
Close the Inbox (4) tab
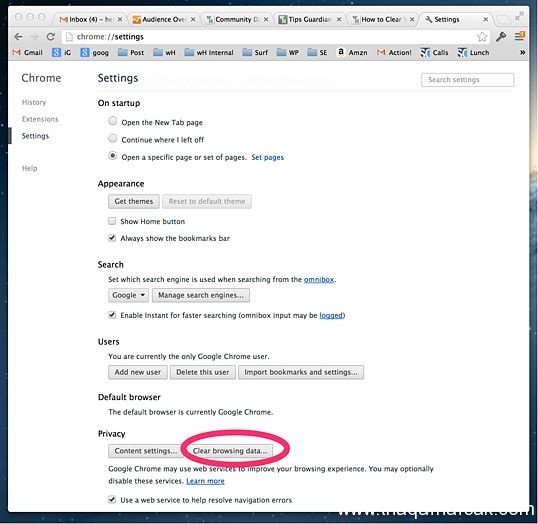[120, 20]
